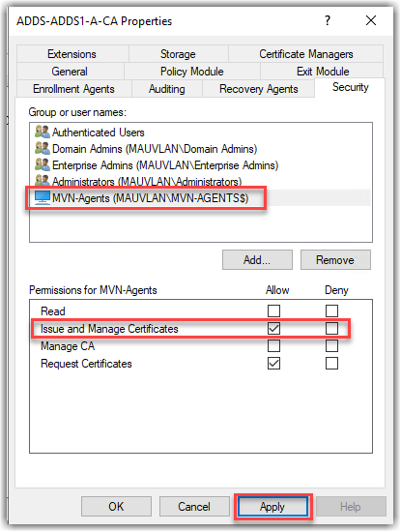Tick the Allow checkbox for Read
Image resolution: width=401 pixels, height=532 pixels.
point(273,310)
